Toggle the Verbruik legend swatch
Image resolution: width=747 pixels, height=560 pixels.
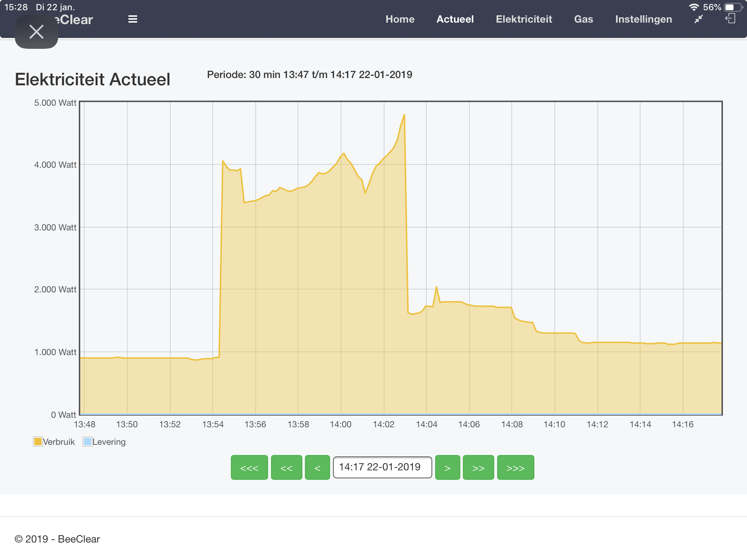pyautogui.click(x=38, y=442)
